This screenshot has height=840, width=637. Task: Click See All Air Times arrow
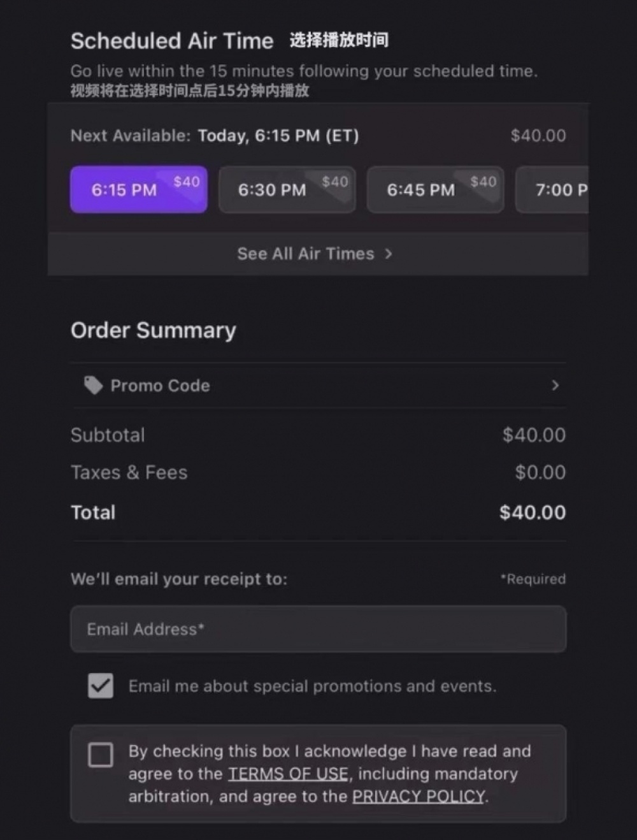pos(389,254)
